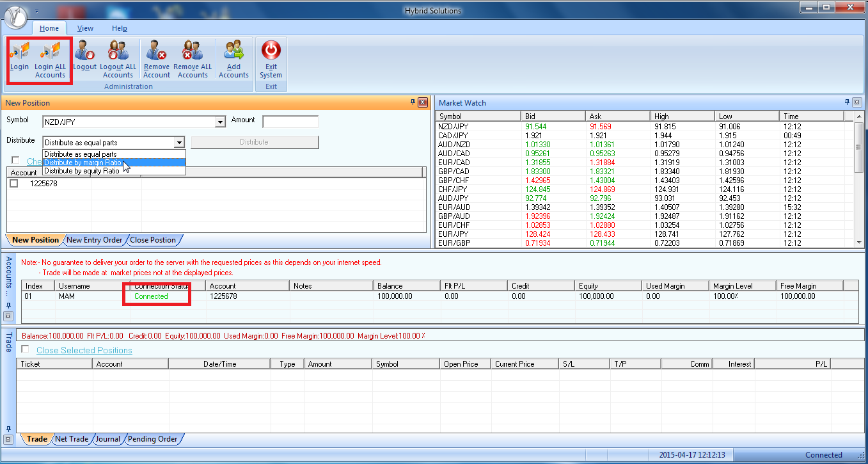Open the Distribute method dropdown arrow
The width and height of the screenshot is (868, 464).
pyautogui.click(x=179, y=143)
